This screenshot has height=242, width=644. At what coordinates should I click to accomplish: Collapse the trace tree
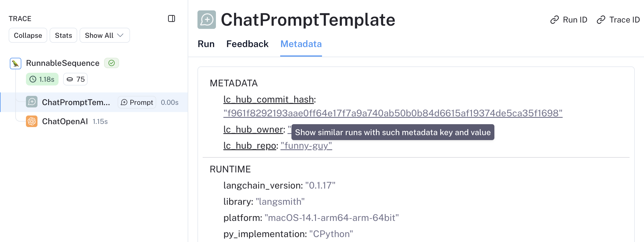click(28, 35)
